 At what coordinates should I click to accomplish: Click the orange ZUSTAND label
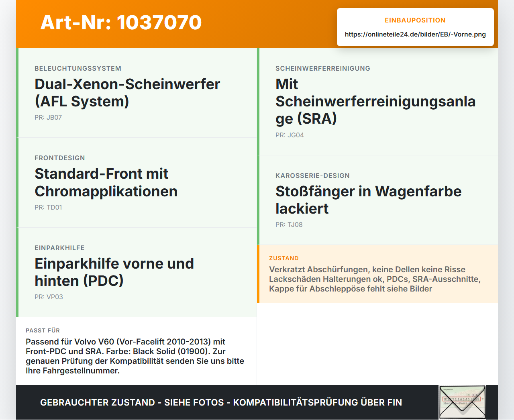(284, 258)
